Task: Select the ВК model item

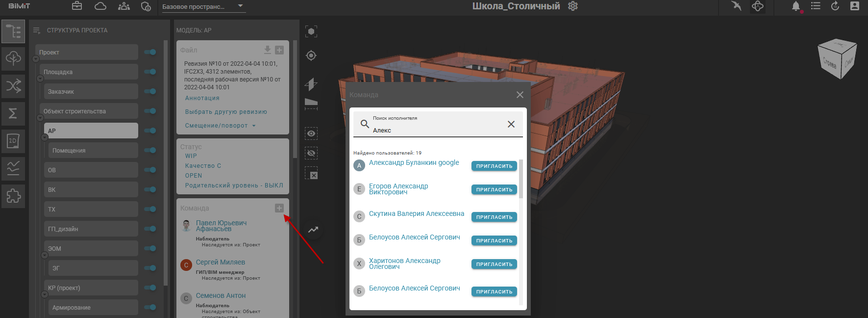Action: (91, 190)
